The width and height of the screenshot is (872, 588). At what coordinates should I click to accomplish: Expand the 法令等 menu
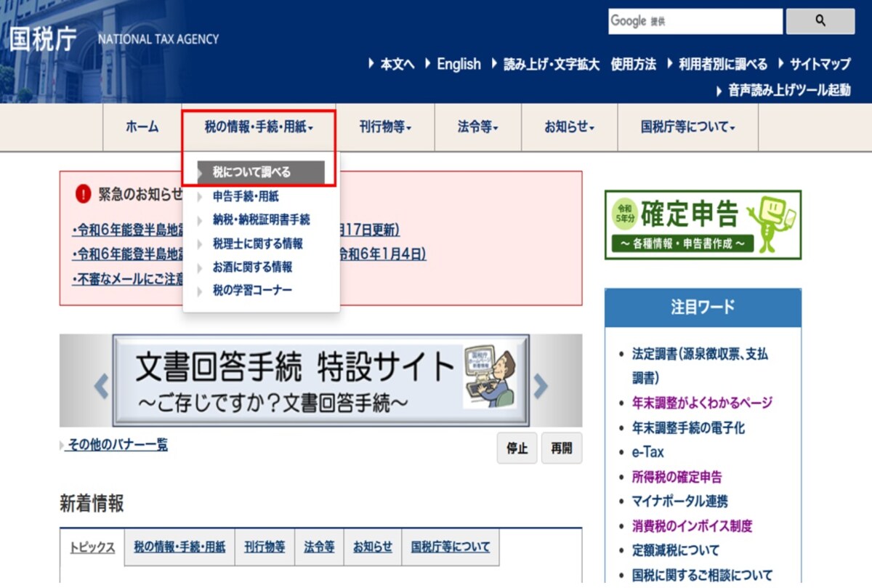click(478, 127)
